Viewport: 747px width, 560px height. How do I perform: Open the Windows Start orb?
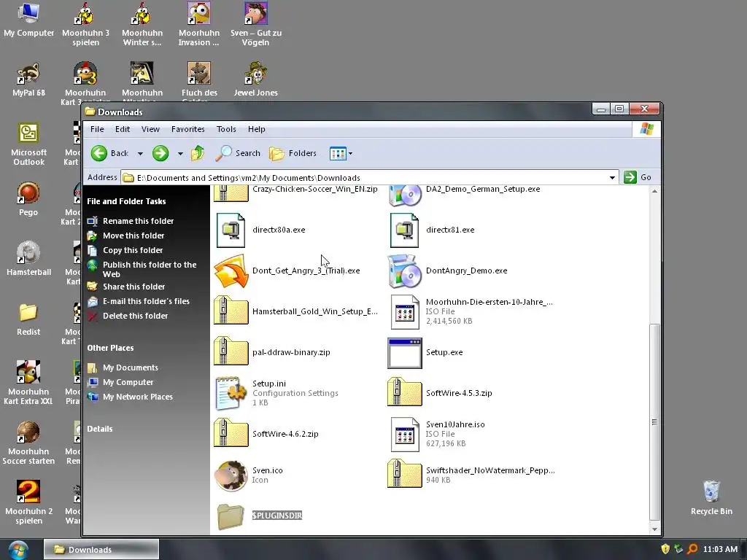point(18,550)
